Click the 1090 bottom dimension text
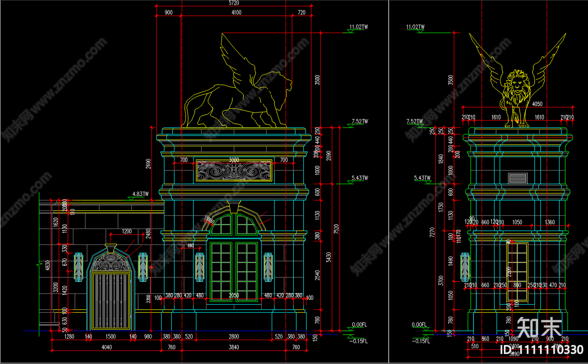Screen dimensions: 588x364 tap(513, 339)
